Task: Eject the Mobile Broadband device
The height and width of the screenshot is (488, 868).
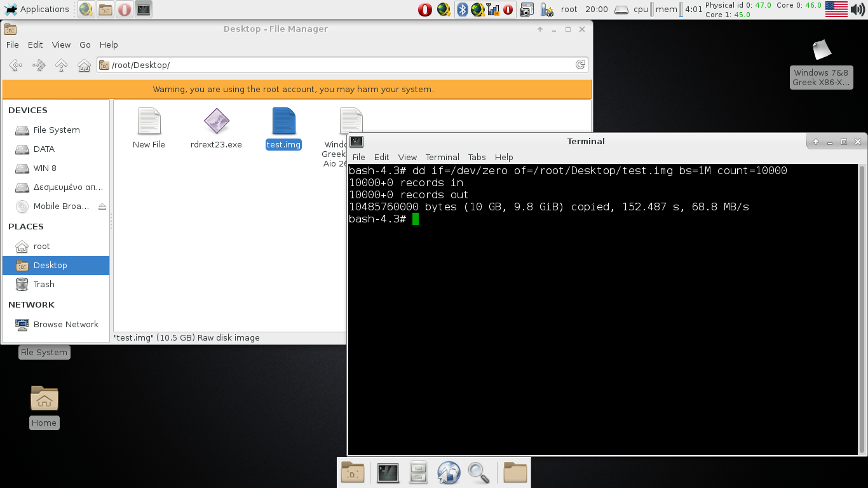Action: [102, 207]
